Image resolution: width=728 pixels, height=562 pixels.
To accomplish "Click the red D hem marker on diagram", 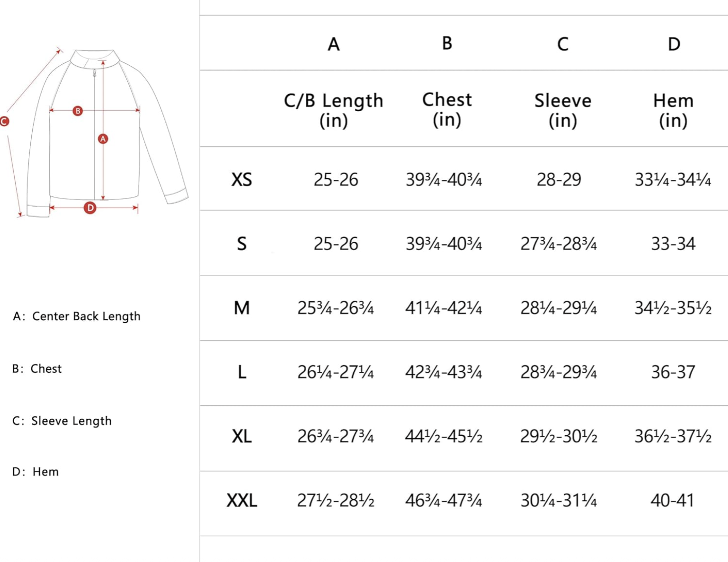I will (x=90, y=208).
